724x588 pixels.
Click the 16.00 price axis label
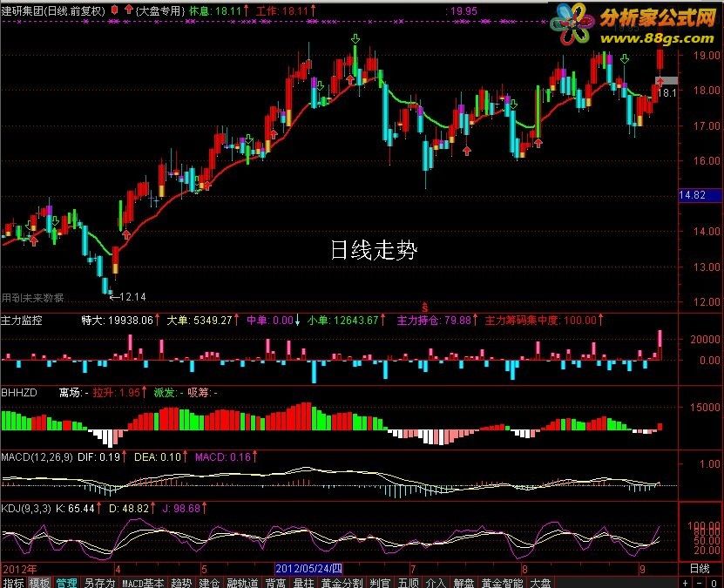click(707, 160)
